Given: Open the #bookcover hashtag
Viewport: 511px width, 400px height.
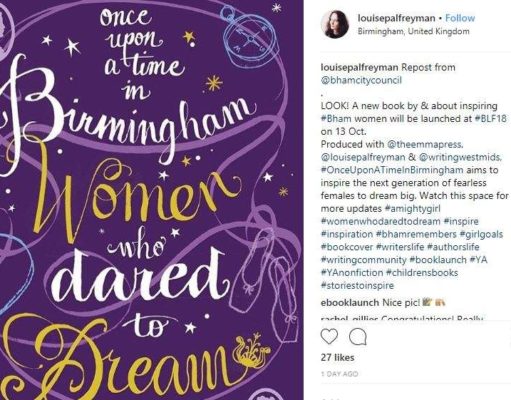Looking at the screenshot, I should pos(347,247).
